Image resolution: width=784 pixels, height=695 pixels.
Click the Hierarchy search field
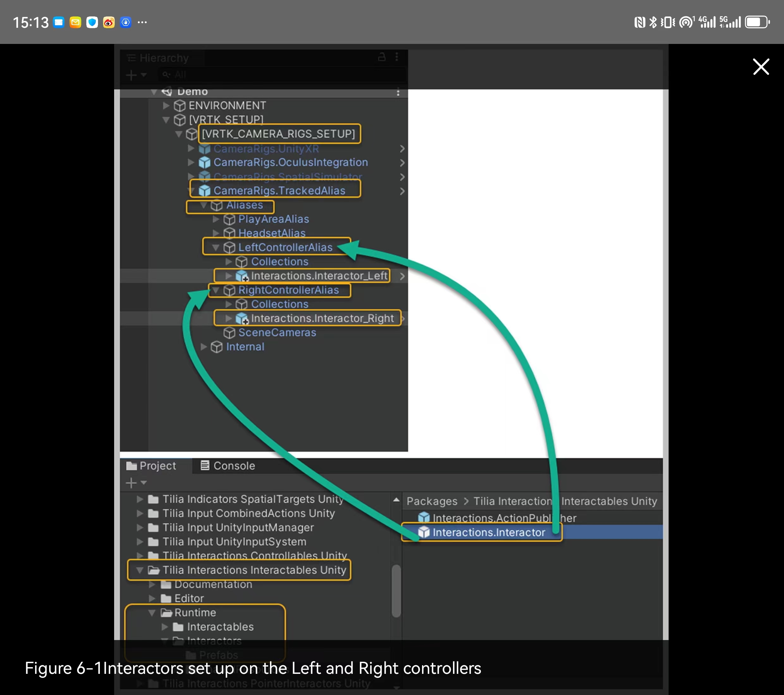(282, 75)
